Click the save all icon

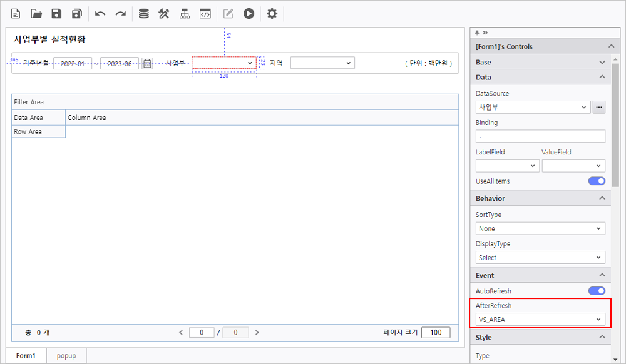point(77,14)
